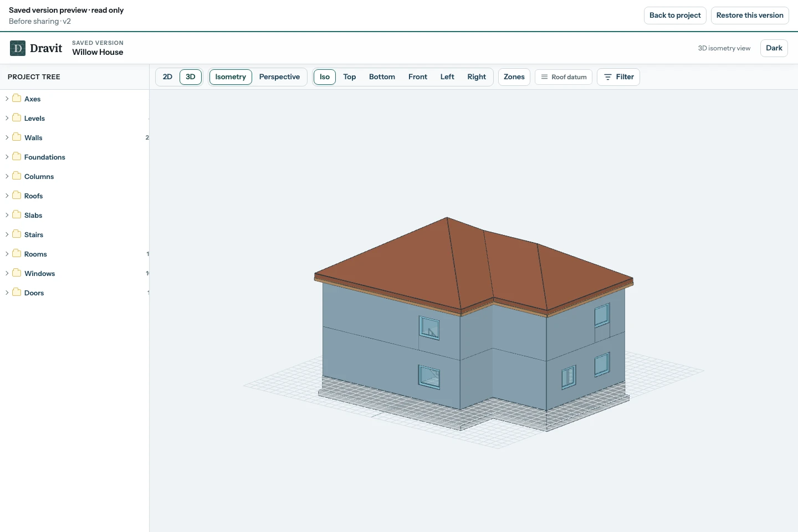The height and width of the screenshot is (532, 798).
Task: Expand the Rooms tree node
Action: 7,254
